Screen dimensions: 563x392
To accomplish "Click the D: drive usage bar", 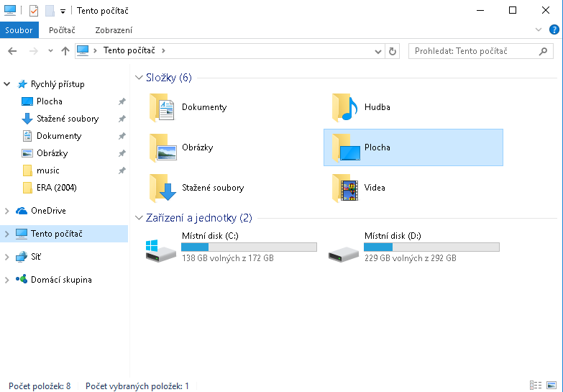I will coord(431,247).
